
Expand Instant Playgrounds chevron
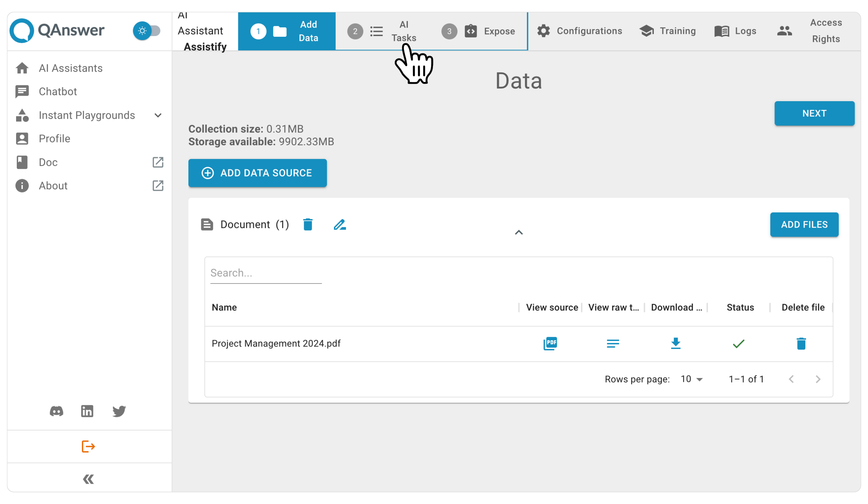[x=158, y=115]
